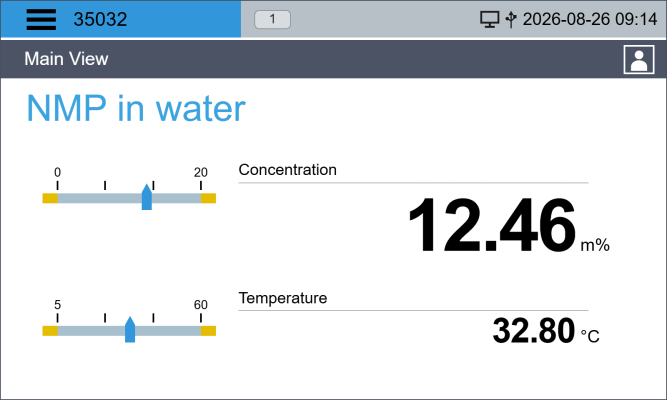Select the Temperature label
Image resolution: width=667 pixels, height=400 pixels.
[x=283, y=298]
